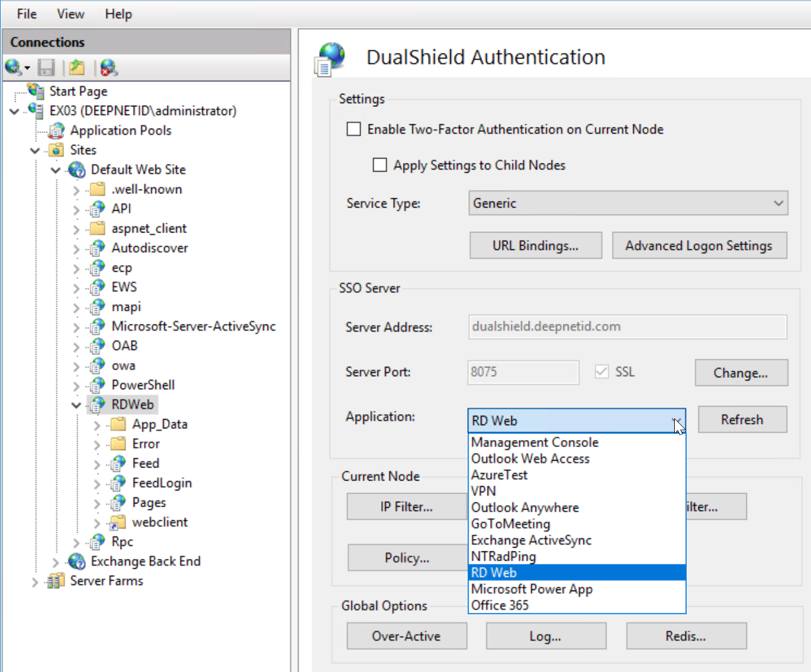This screenshot has width=811, height=672.
Task: Click the Start Page icon in tree
Action: [36, 91]
